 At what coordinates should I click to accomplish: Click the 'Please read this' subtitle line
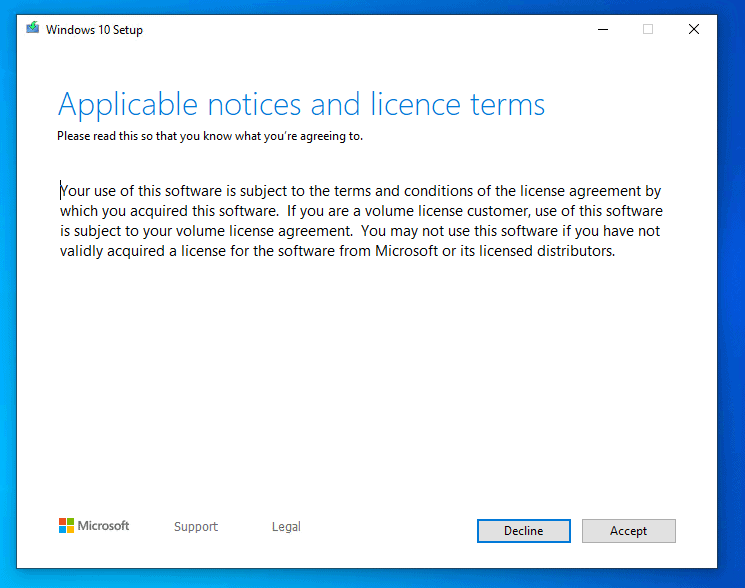coord(210,136)
